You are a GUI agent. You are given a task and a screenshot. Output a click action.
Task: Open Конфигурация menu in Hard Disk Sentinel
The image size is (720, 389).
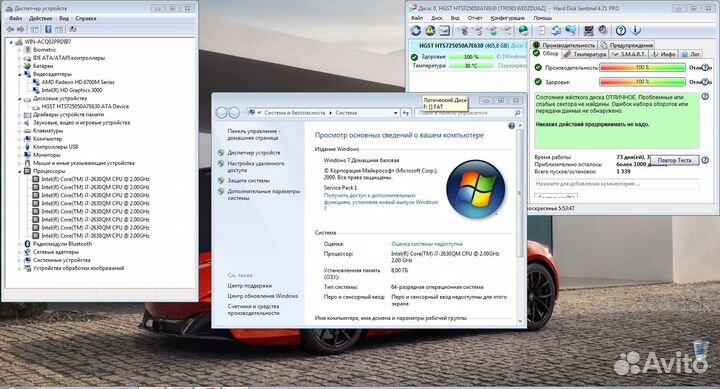pos(507,18)
